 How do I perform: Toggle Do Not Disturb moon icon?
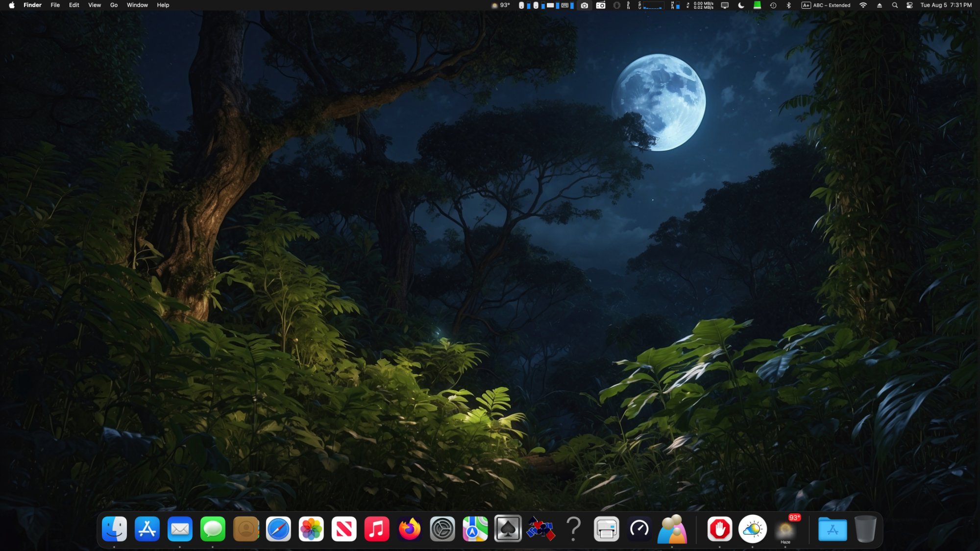point(741,5)
